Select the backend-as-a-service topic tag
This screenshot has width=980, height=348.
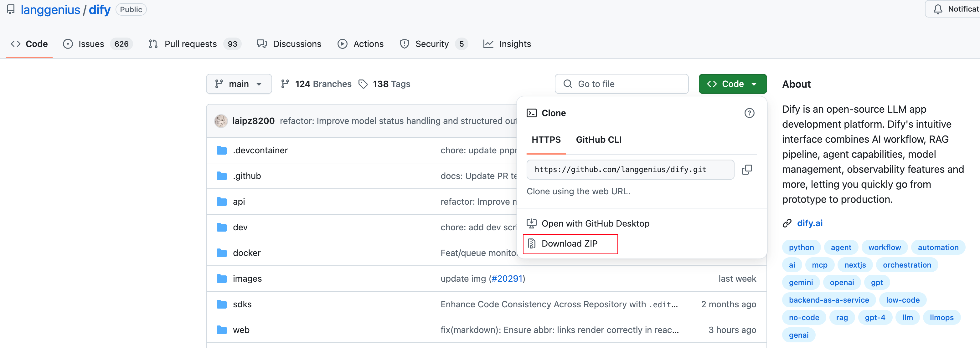pos(829,300)
